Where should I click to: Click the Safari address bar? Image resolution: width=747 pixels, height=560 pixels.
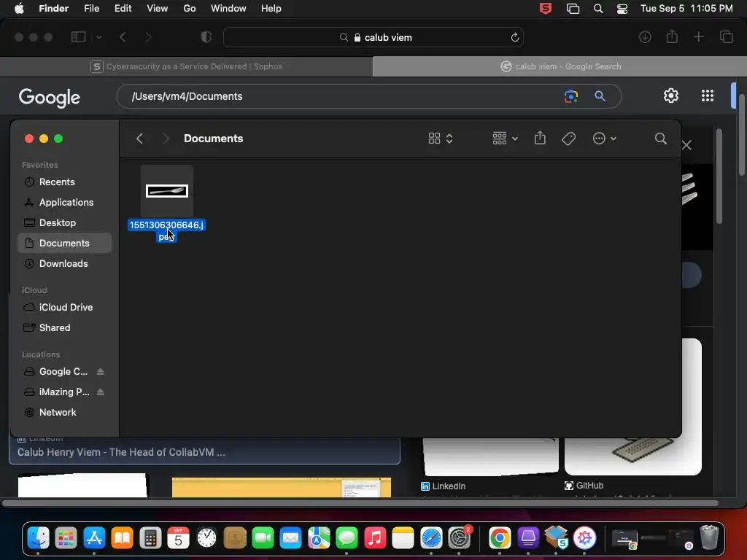point(373,37)
